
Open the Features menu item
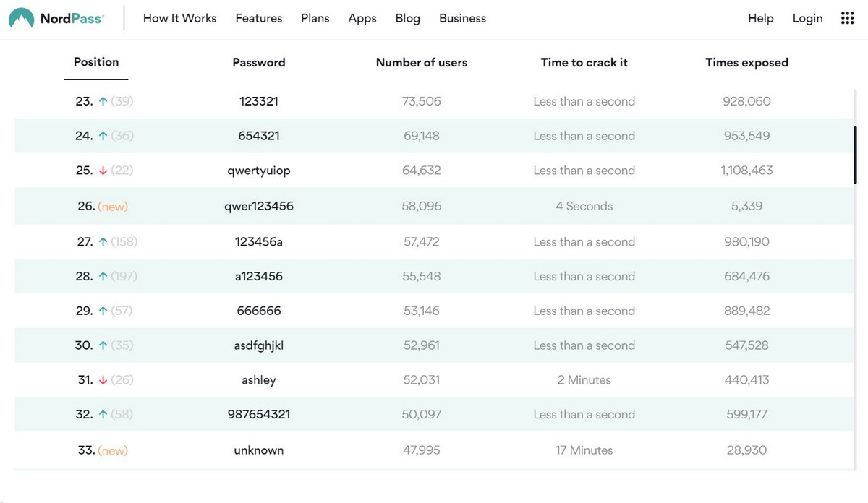259,18
